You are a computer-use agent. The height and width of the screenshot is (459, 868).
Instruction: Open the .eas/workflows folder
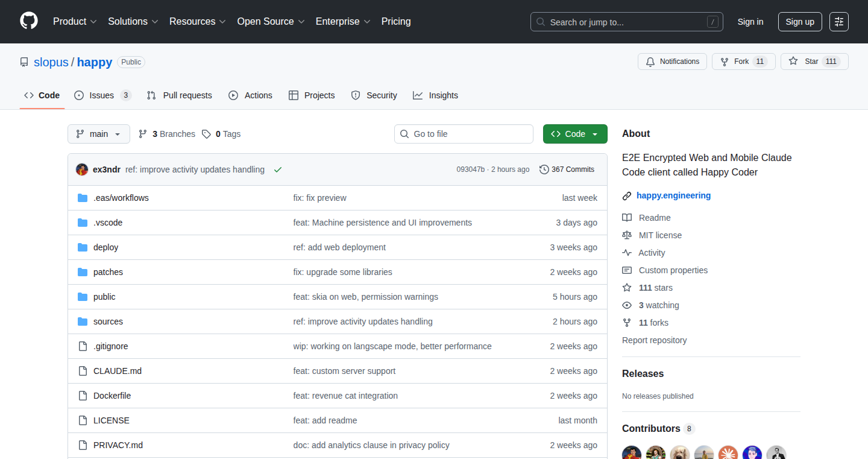click(121, 198)
